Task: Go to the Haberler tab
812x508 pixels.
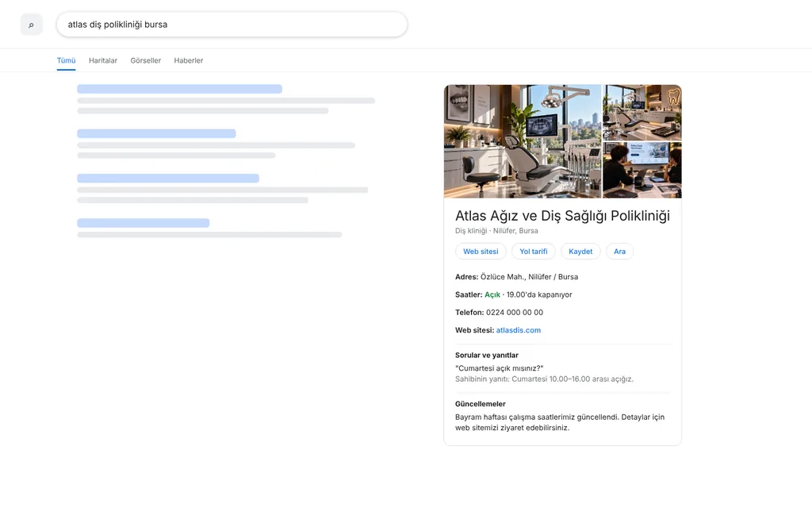Action: (x=189, y=60)
